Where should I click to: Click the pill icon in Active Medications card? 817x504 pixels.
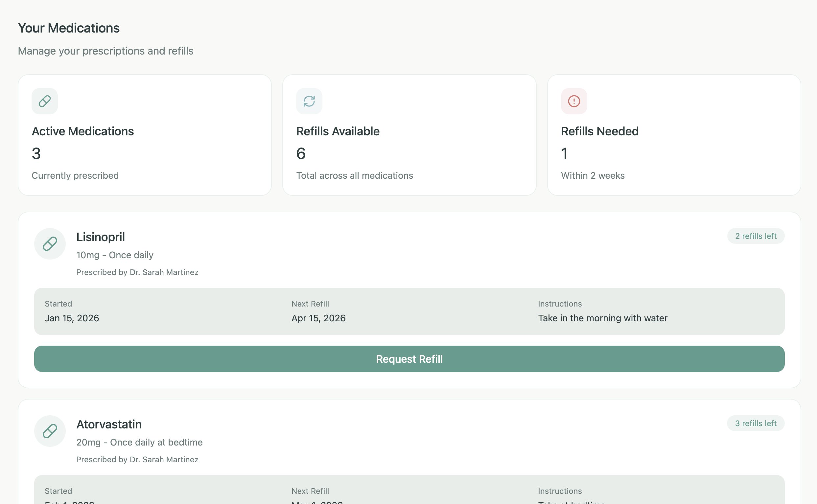45,101
